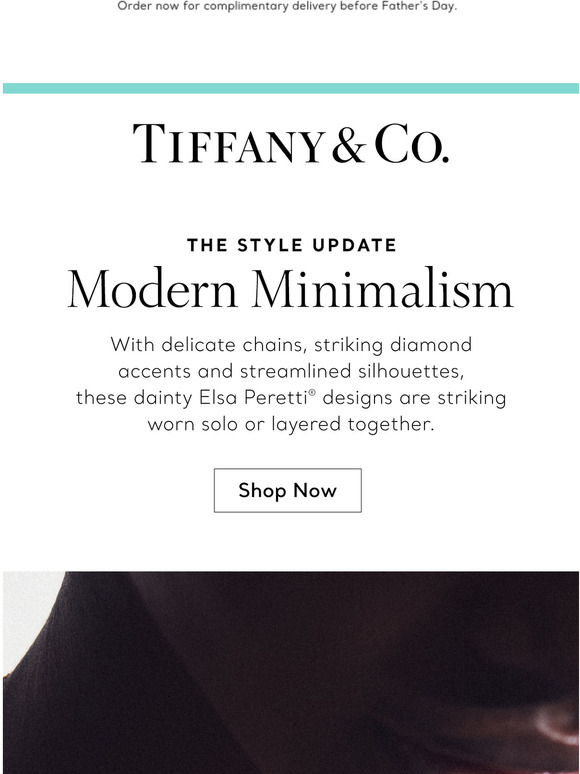Click the Tiffany & Co. logo
Image resolution: width=580 pixels, height=774 pixels.
pos(290,143)
